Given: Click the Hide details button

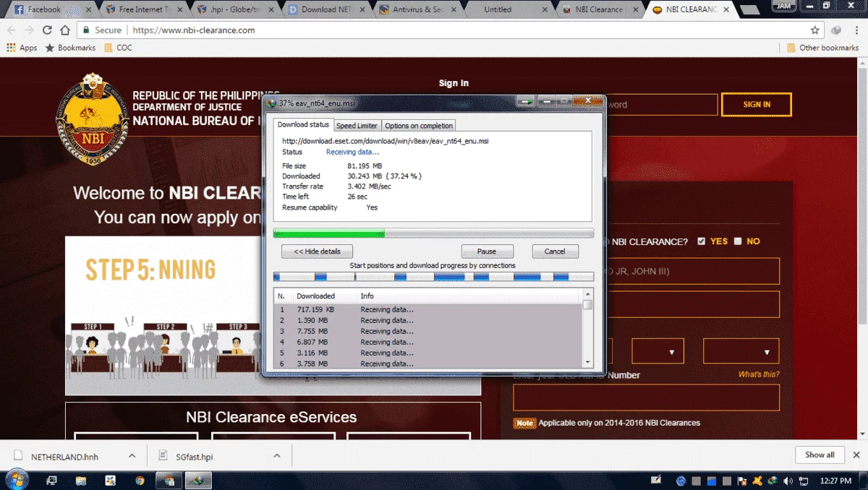Looking at the screenshot, I should click(x=317, y=252).
